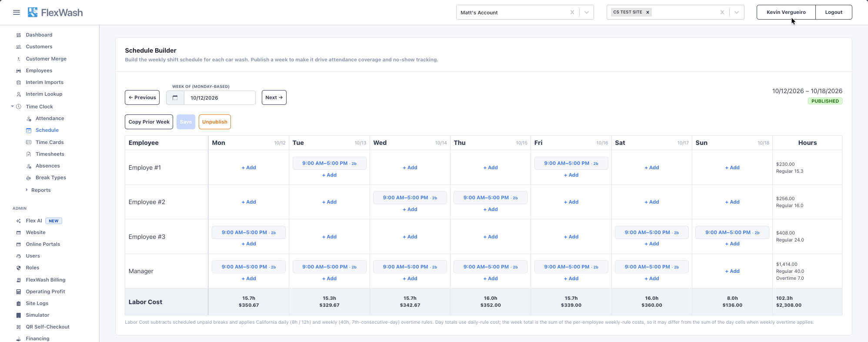Clear all selected sites
The width and height of the screenshot is (868, 342).
722,13
